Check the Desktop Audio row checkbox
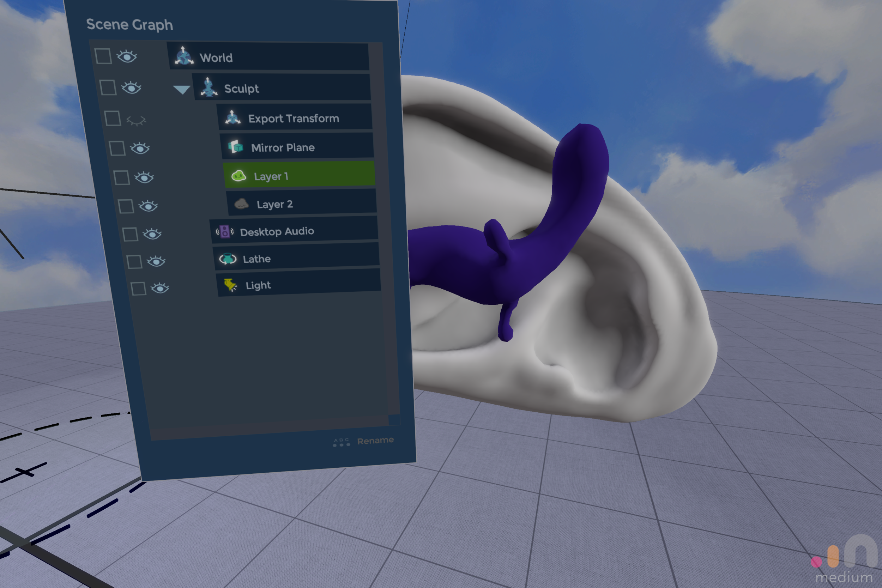Image resolution: width=882 pixels, height=588 pixels. tap(130, 234)
